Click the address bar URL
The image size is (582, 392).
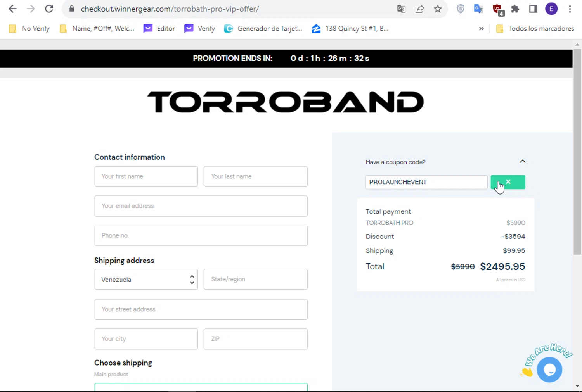(170, 9)
